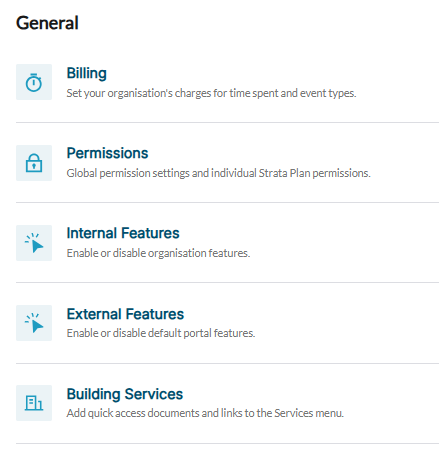Viewport: 439px width, 451px height.
Task: Open the Billing settings link
Action: pyautogui.click(x=87, y=73)
